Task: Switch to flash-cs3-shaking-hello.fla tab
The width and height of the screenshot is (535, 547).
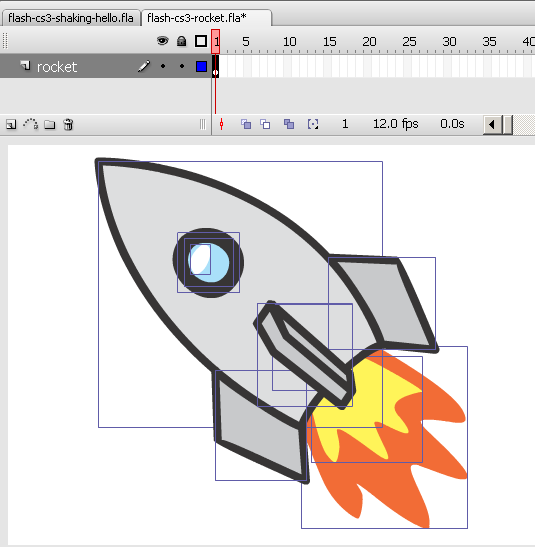Action: click(x=71, y=18)
